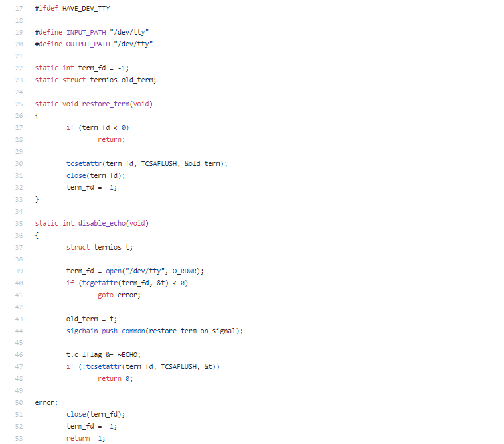Click line number 44

click(x=19, y=331)
